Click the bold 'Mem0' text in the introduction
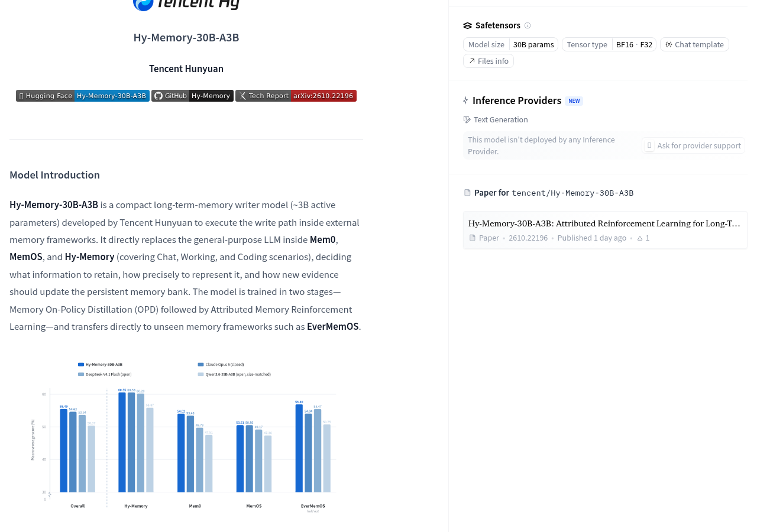The image size is (757, 532). (322, 239)
